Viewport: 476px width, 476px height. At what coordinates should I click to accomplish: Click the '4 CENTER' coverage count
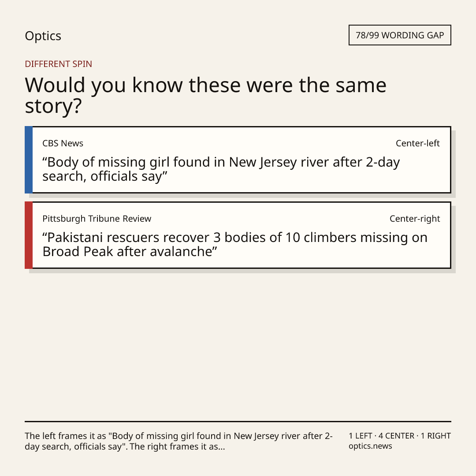click(x=396, y=435)
